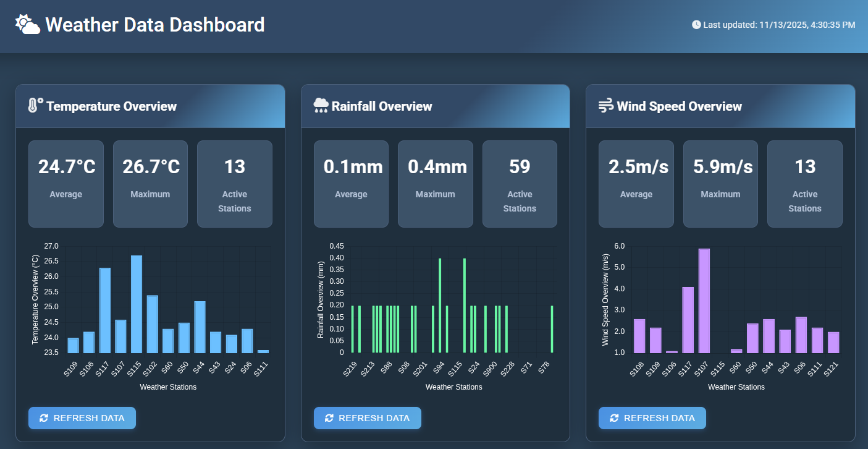Click the rain cloud icon on Rainfall Overview header
868x449 pixels.
coord(320,106)
